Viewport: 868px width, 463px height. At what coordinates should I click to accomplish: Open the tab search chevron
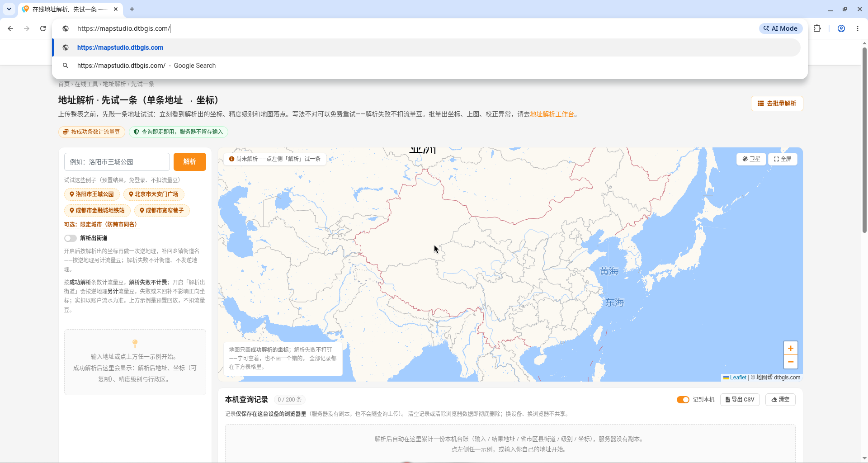[x=9, y=9]
